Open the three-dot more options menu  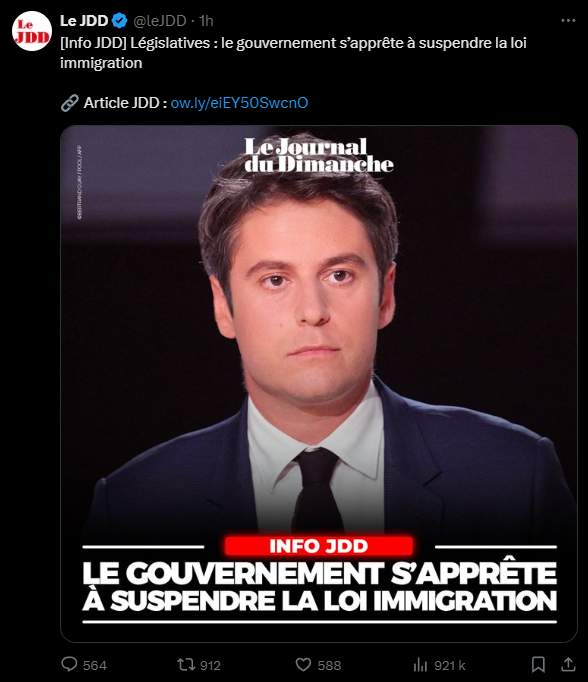568,20
